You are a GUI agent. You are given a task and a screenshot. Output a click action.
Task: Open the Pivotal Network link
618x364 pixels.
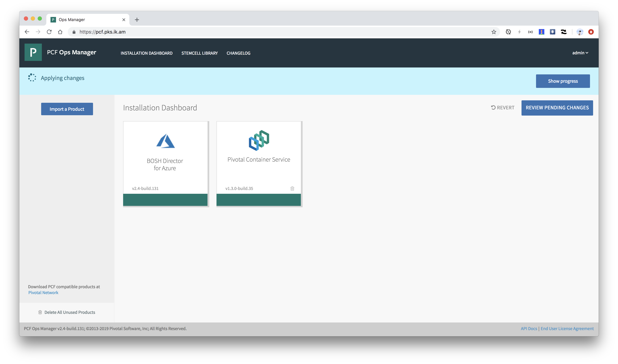click(43, 293)
